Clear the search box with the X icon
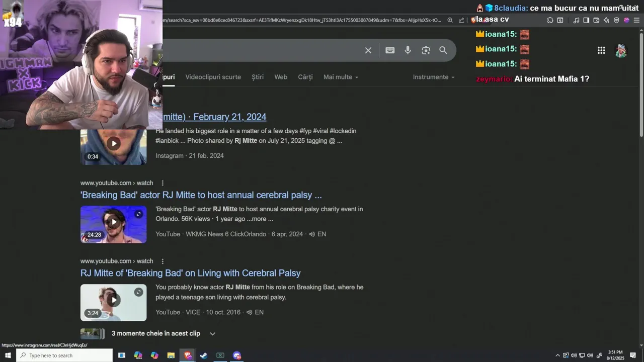This screenshot has width=644, height=362. pyautogui.click(x=368, y=50)
